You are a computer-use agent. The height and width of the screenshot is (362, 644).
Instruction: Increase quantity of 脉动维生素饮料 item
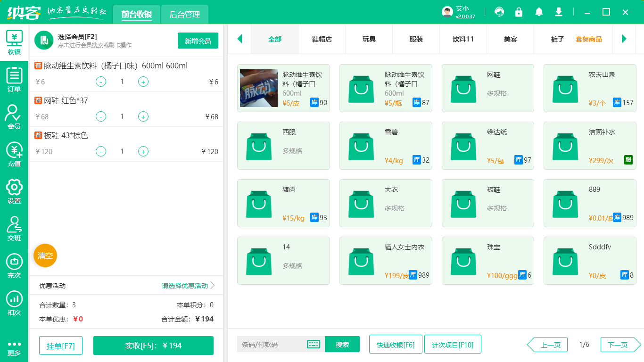click(143, 82)
